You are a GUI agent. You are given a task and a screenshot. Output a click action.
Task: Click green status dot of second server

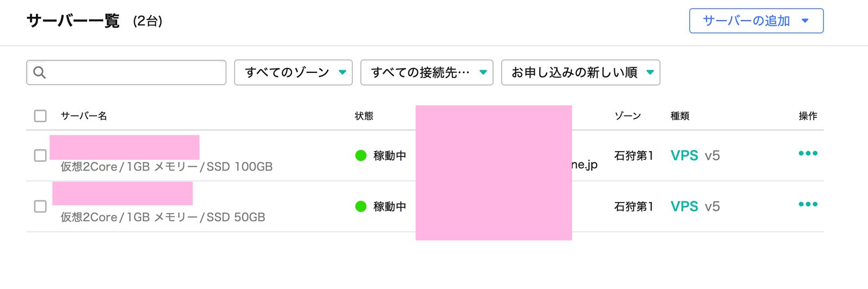(x=361, y=206)
